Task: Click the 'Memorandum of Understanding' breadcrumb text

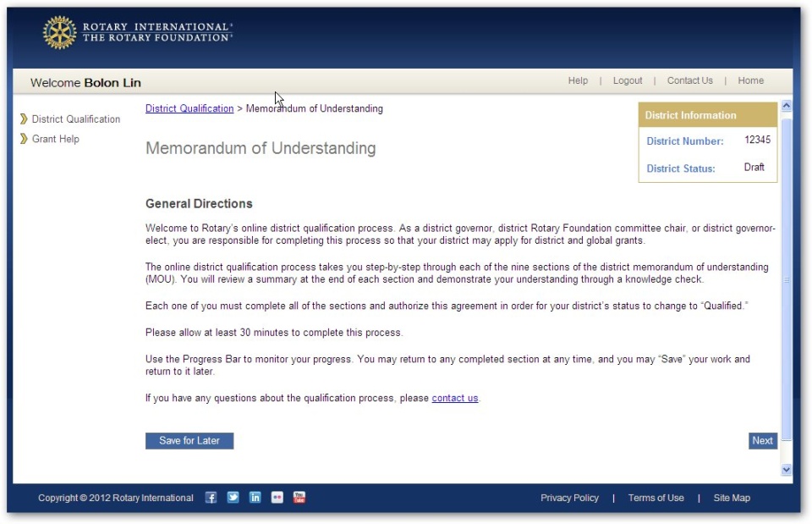Action: 315,108
